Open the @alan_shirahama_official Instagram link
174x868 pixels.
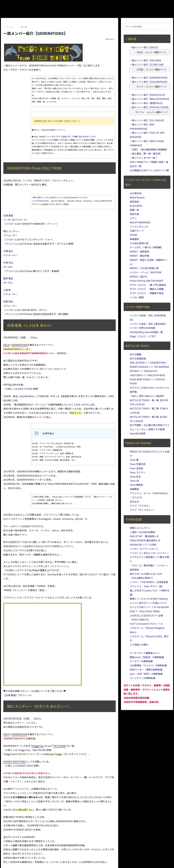68,519
